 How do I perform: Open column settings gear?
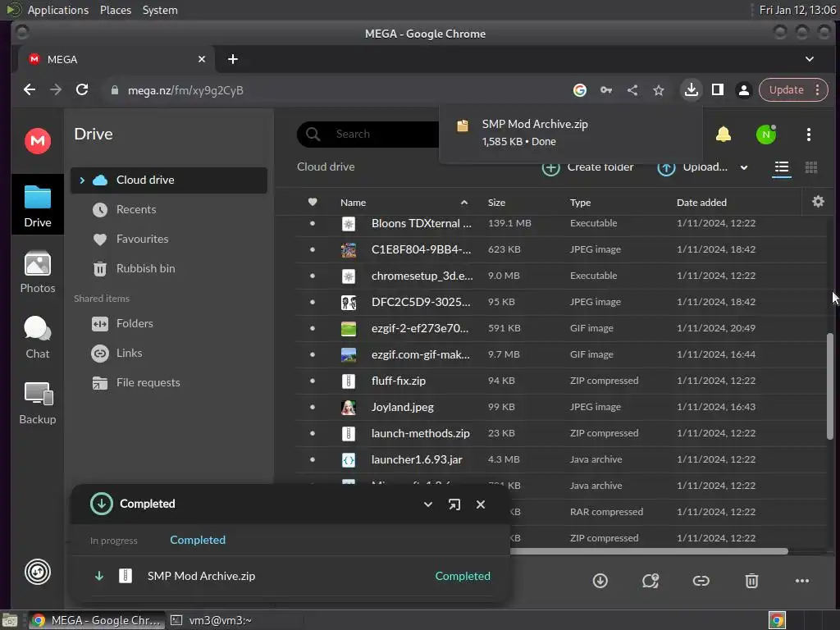(x=818, y=202)
